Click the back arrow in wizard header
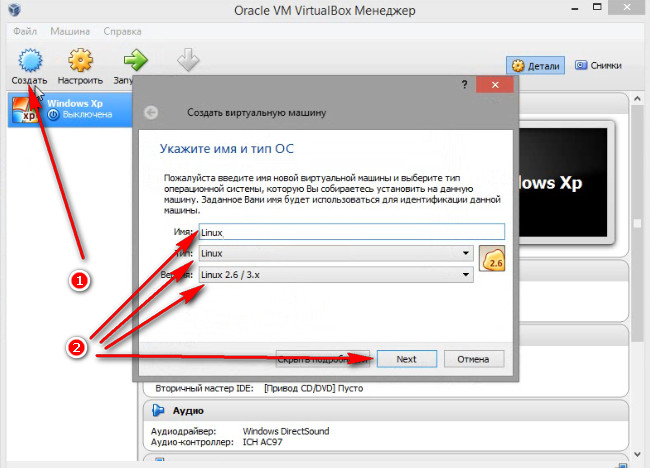Image resolution: width=650 pixels, height=468 pixels. (x=152, y=113)
